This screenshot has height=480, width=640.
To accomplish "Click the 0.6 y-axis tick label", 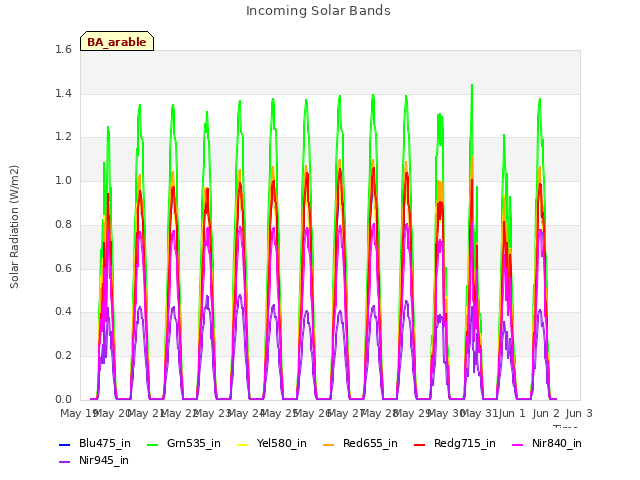I will tap(63, 268).
